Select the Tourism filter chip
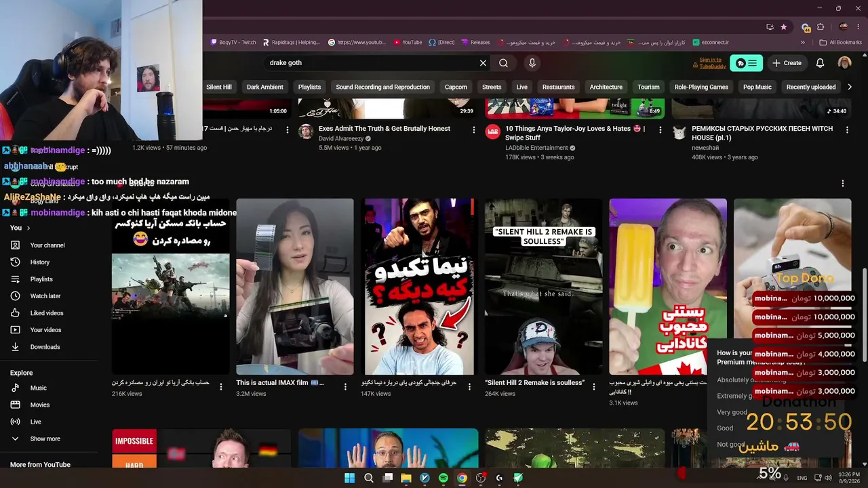The width and height of the screenshot is (868, 488). [648, 87]
